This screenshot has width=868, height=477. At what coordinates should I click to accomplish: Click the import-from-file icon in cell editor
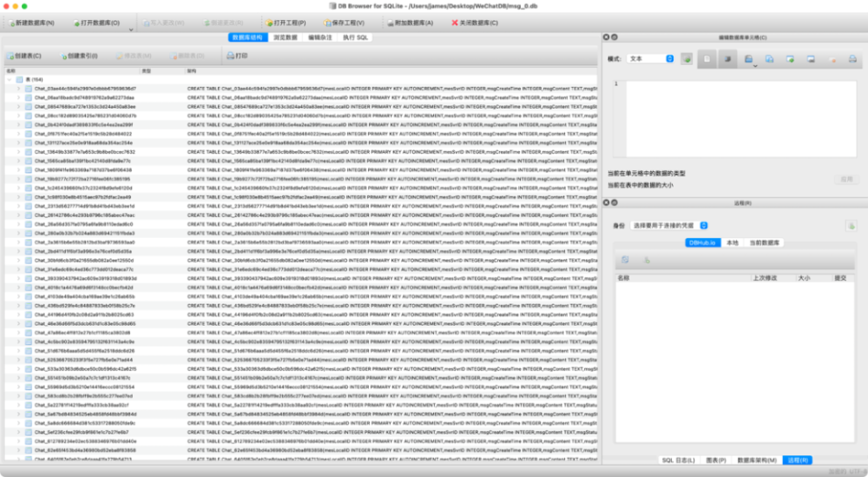click(x=769, y=59)
